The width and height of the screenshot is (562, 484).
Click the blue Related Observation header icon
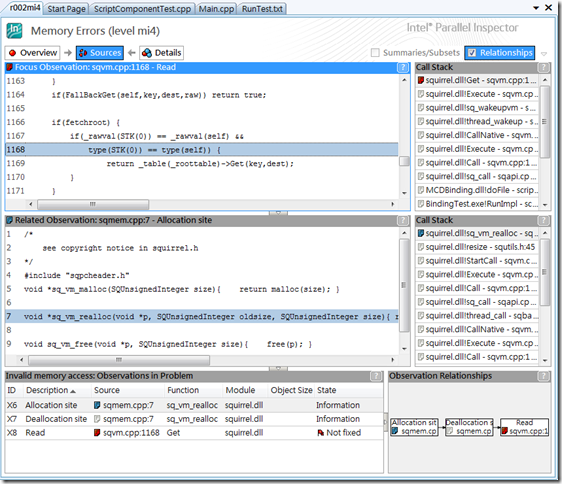point(10,220)
